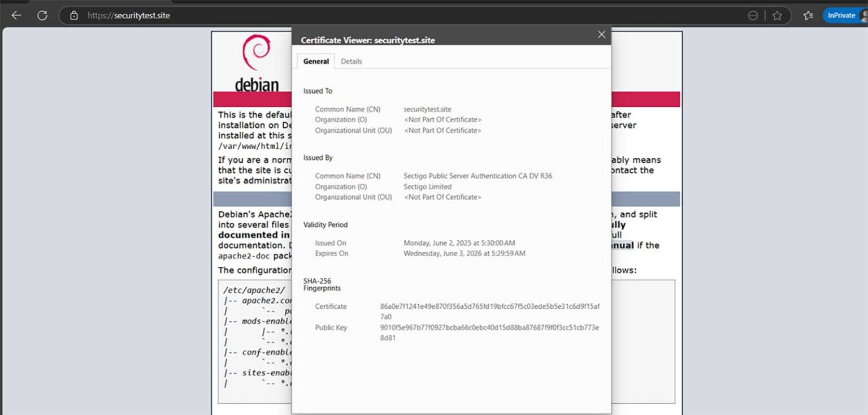The width and height of the screenshot is (868, 415).
Task: Click the page refresh icon
Action: (x=42, y=15)
